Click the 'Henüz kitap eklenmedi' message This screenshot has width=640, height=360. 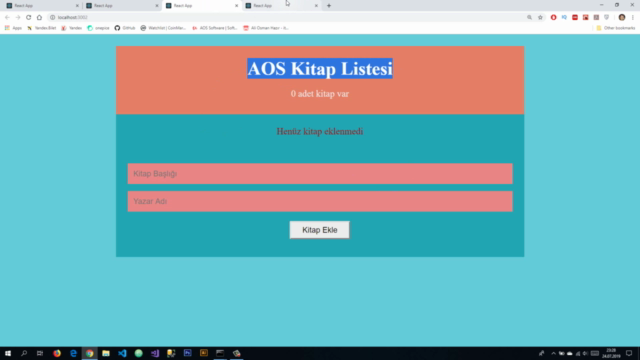point(320,131)
